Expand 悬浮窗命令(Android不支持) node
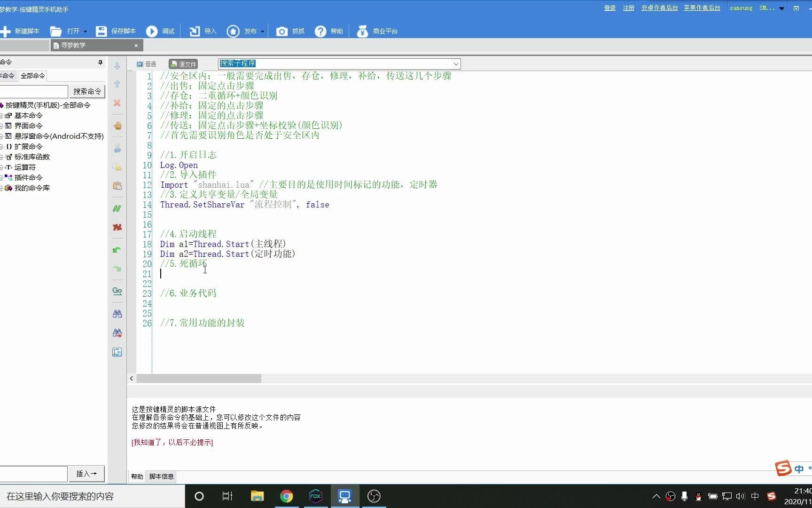This screenshot has height=508, width=812. (2, 136)
